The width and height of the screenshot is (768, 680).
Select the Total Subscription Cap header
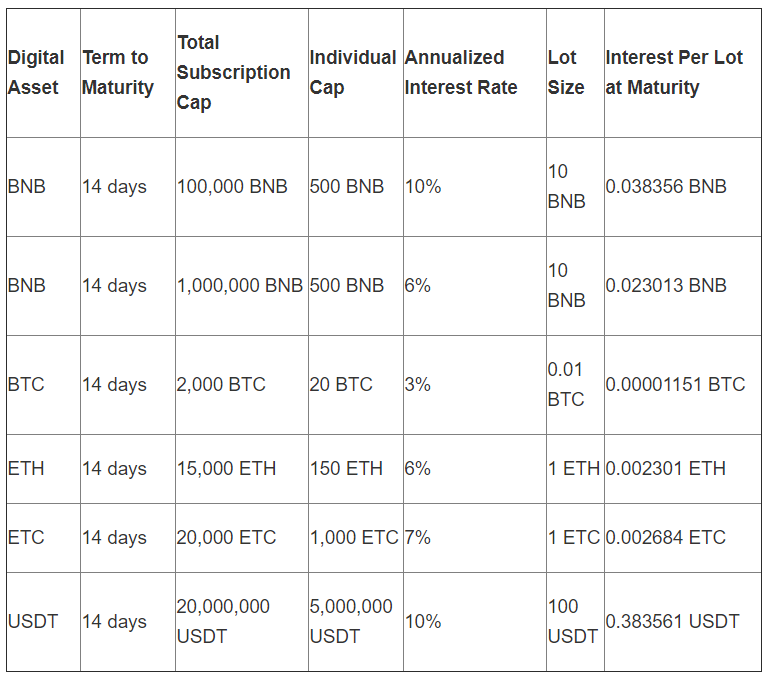(233, 73)
